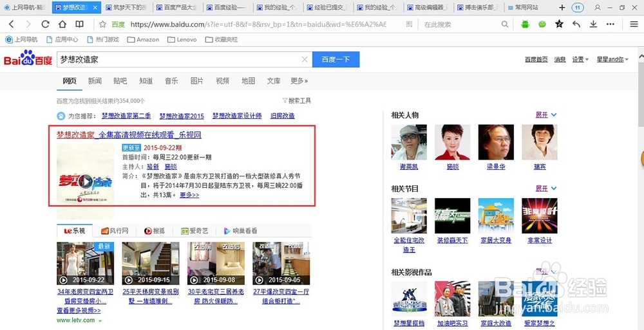Switch to the 视频 search tab
This screenshot has height=330, width=644.
tap(223, 81)
